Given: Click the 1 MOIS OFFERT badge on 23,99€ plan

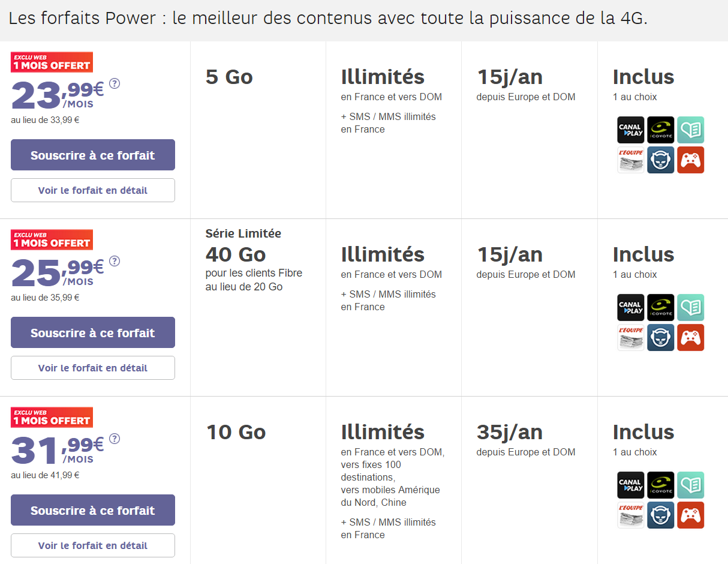Looking at the screenshot, I should 52,62.
